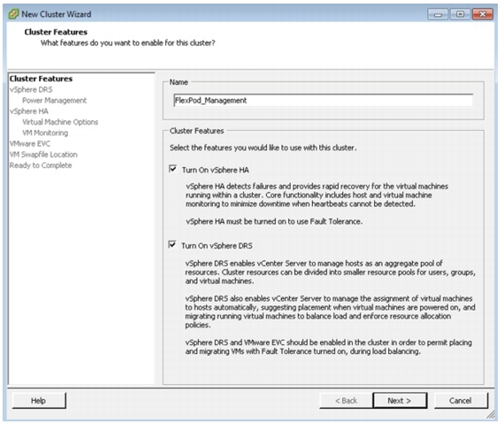Open Help for the wizard
504x424 pixels.
pos(39,400)
